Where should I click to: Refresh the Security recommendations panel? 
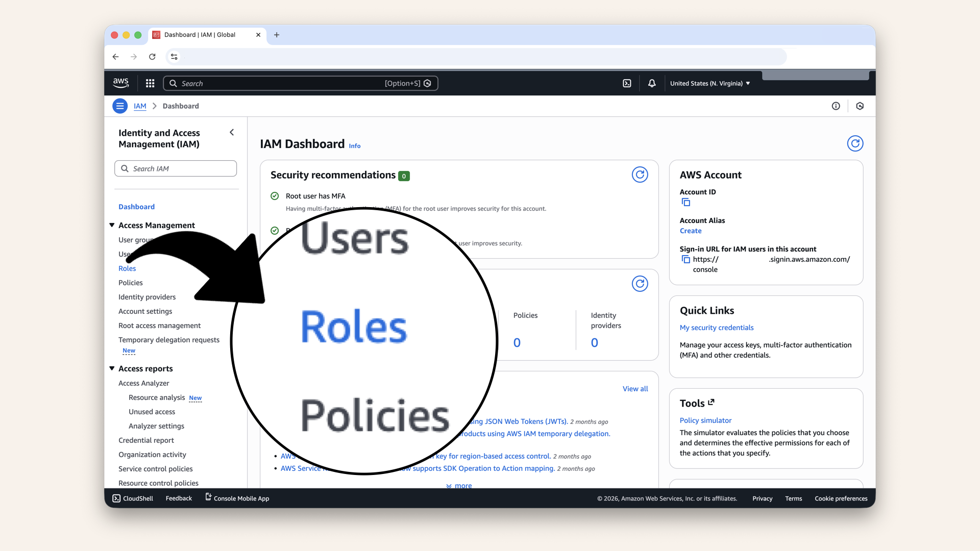640,174
